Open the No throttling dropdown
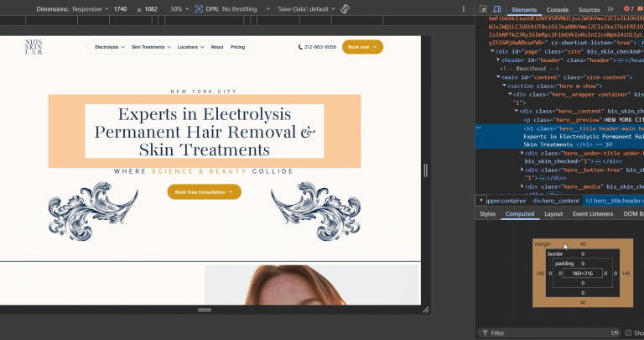 [246, 9]
